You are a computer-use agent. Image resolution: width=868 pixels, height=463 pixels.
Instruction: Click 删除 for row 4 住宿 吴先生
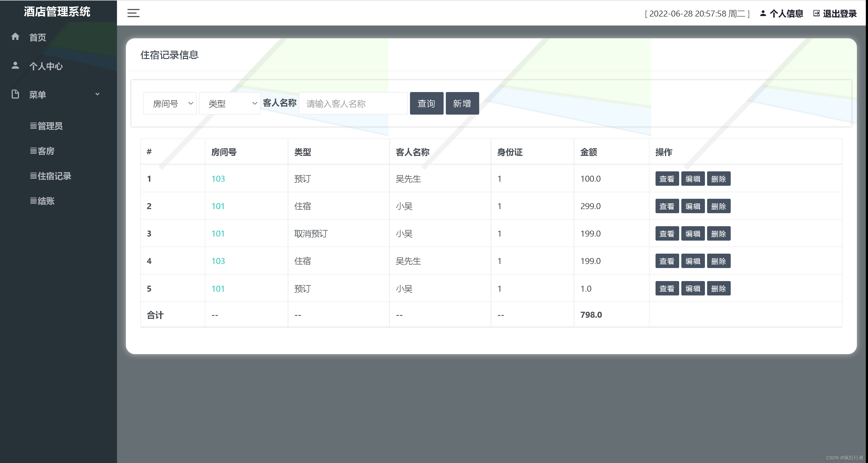tap(719, 261)
